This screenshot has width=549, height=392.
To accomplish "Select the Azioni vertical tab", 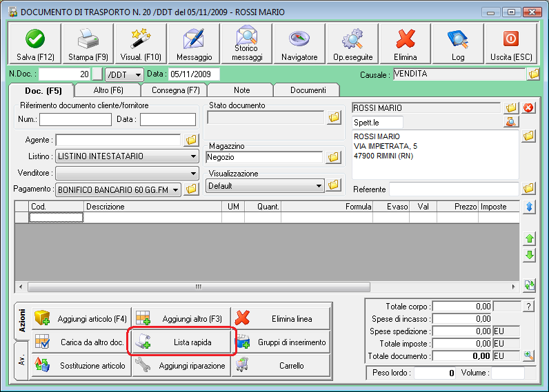I will (x=21, y=320).
